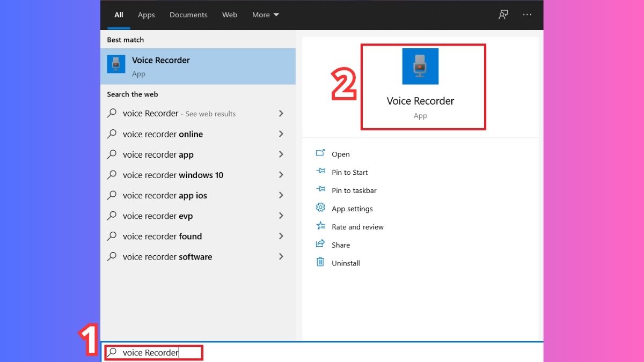Expand the 'voice recorder windows 10' chevron

click(281, 175)
